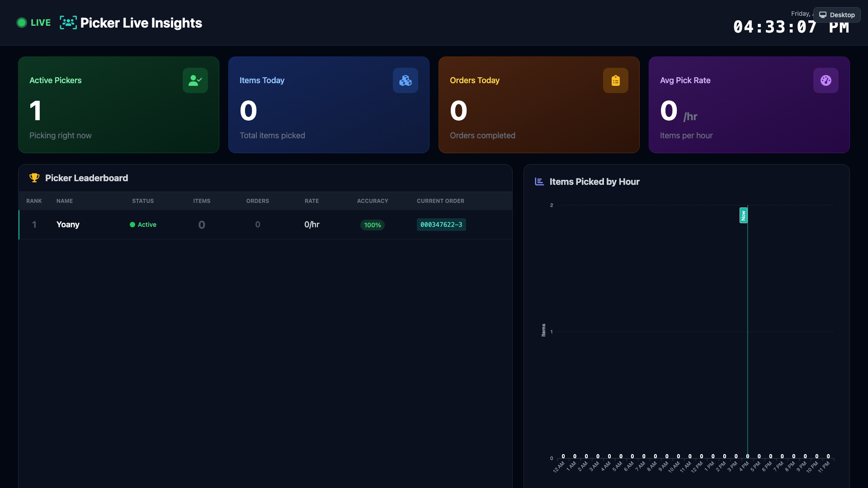Click the trophy icon beside Picker Leaderboard
This screenshot has height=488, width=868.
(x=34, y=178)
